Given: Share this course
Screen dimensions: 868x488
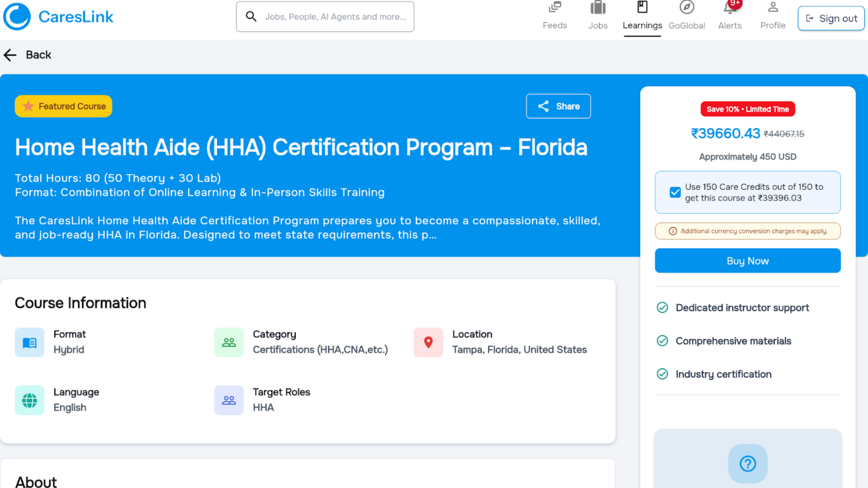Looking at the screenshot, I should [x=558, y=106].
